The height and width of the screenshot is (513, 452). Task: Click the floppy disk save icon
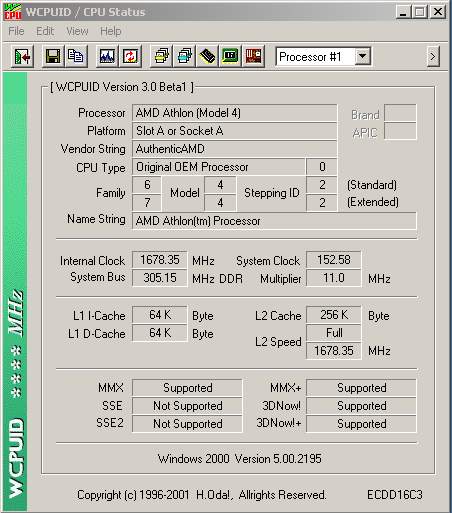coord(53,56)
